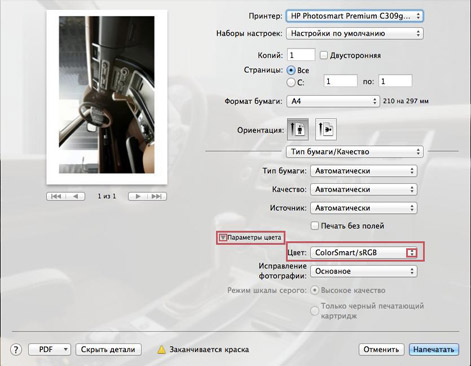Open Тип бумаги Автоматически dropdown
Image resolution: width=471 pixels, height=366 pixels.
(364, 171)
